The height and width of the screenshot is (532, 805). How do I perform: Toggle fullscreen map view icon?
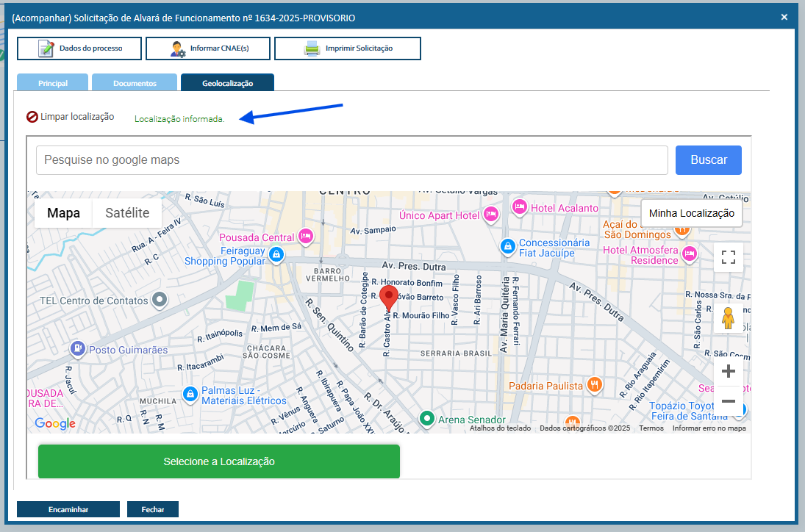[728, 257]
